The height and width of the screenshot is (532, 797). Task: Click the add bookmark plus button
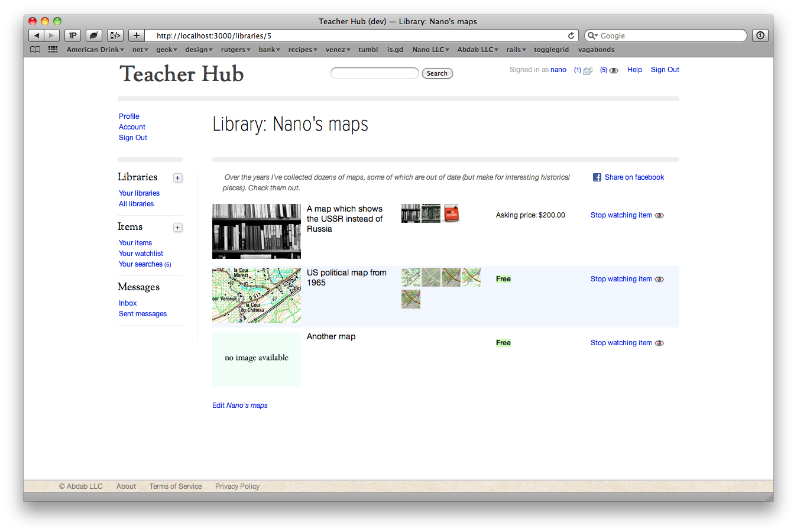[136, 35]
